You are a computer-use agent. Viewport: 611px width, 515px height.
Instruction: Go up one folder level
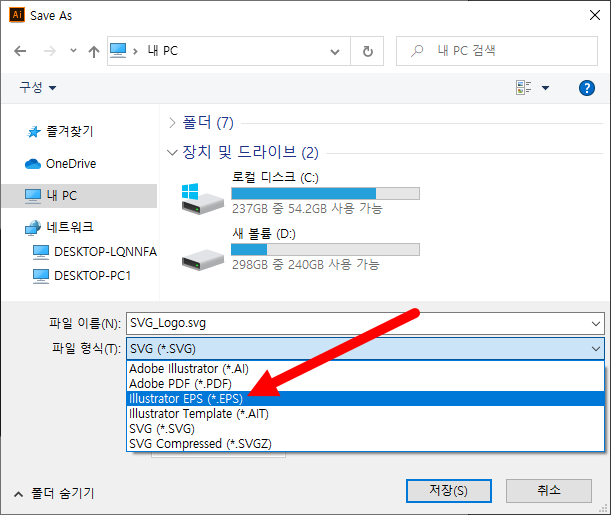point(94,51)
